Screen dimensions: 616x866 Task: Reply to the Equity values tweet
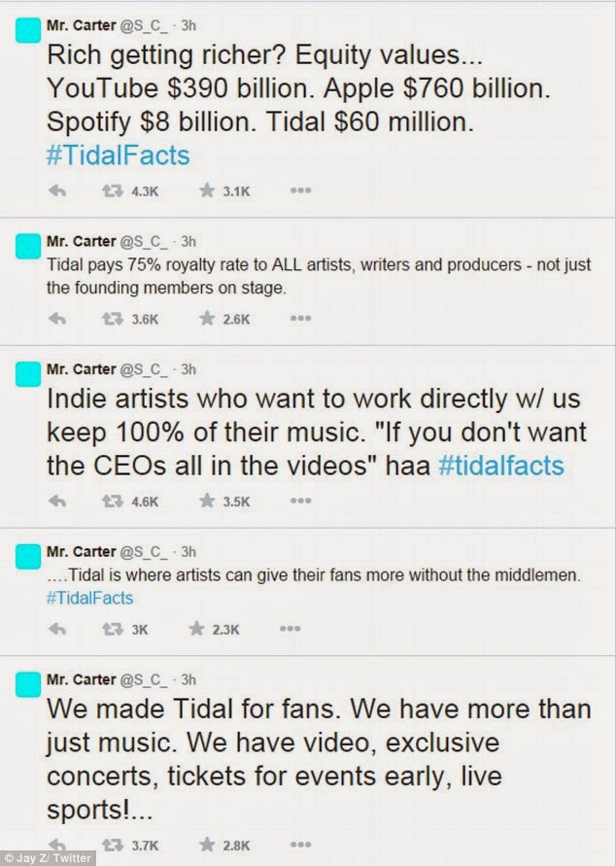[x=57, y=191]
